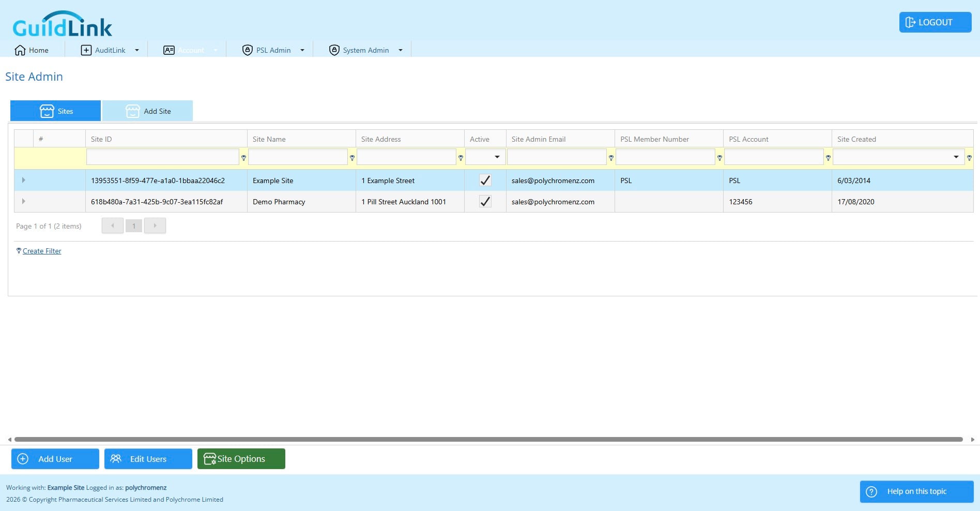Click the Home house icon
Image resolution: width=980 pixels, height=511 pixels.
(20, 50)
